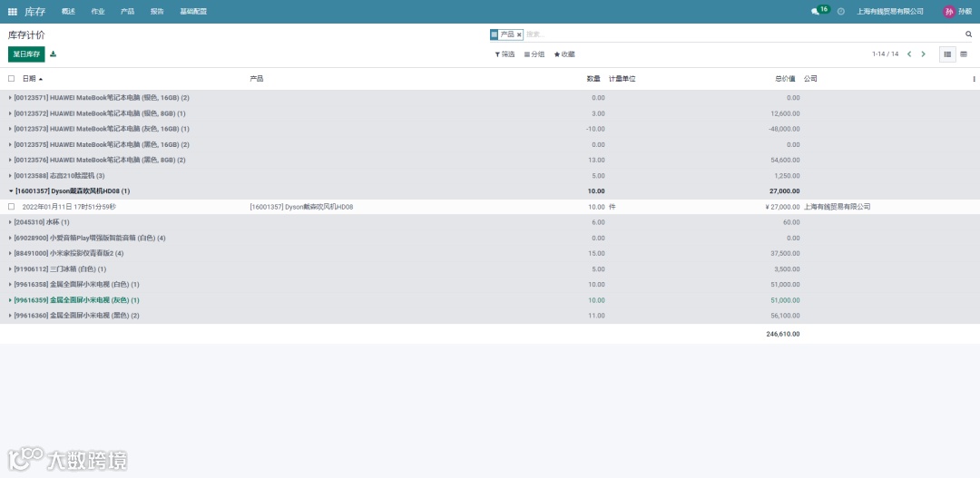Screen dimensions: 980x478
Task: Click the 某日库存 button
Action: [26, 54]
